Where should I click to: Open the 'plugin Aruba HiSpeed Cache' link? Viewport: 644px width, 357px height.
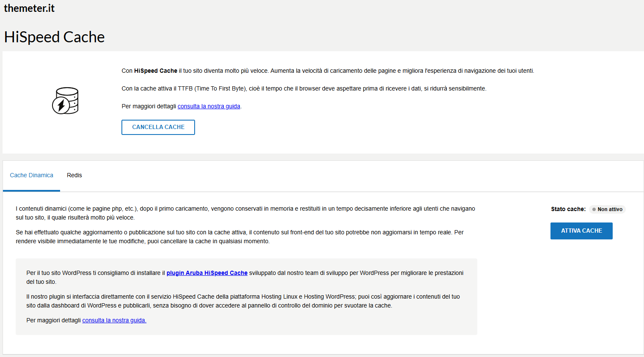[x=207, y=273]
